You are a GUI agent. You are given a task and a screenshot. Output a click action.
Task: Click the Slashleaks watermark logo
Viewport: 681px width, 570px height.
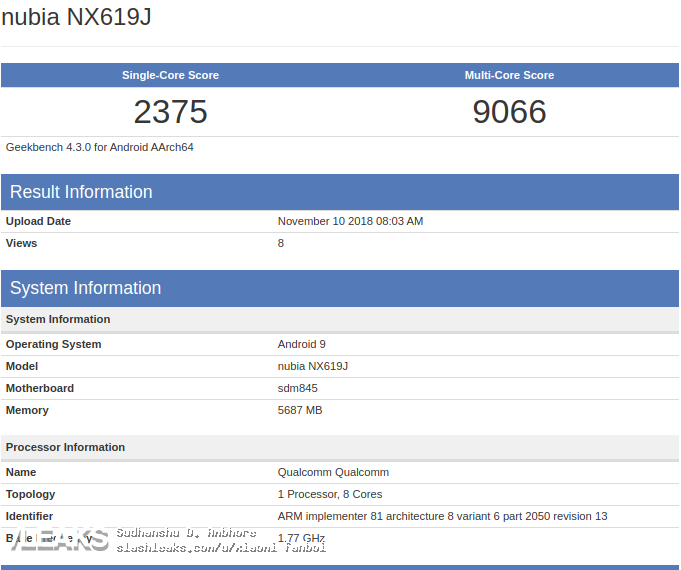pos(60,539)
